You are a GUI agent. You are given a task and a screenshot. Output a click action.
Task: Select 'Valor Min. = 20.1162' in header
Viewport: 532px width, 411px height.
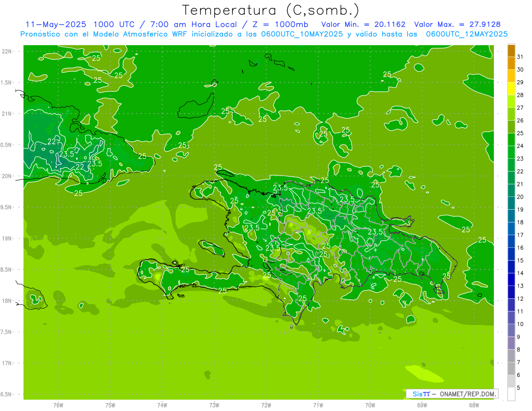click(x=364, y=24)
